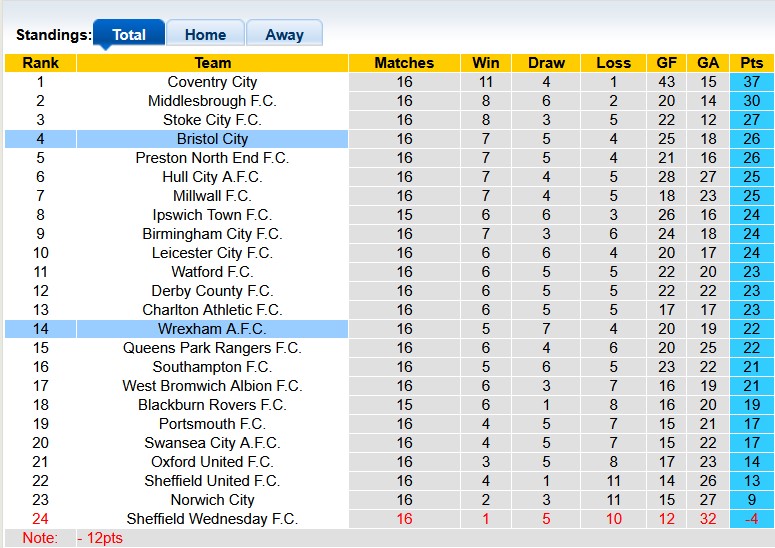
Task: Open Norwich City team link
Action: click(212, 500)
